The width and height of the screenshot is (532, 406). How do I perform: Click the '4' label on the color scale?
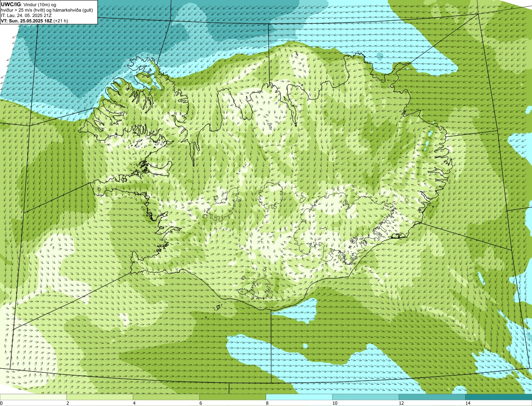(134, 403)
